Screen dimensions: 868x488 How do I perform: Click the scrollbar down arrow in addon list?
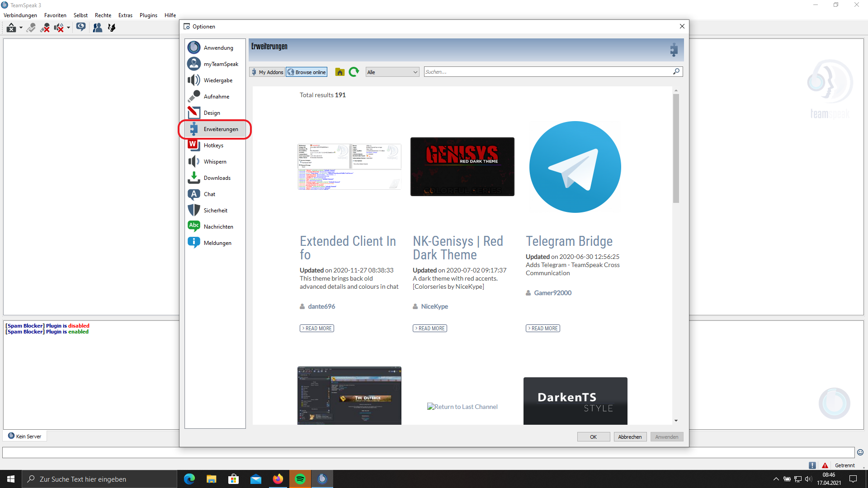coord(676,421)
